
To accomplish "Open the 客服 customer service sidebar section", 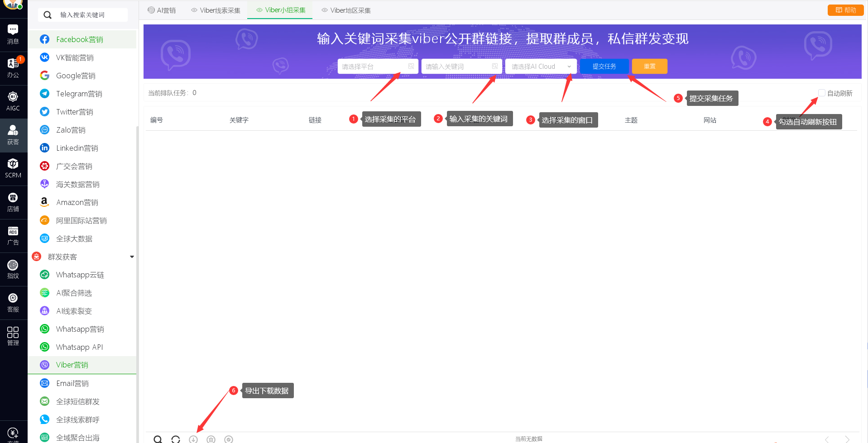I will coord(13,303).
